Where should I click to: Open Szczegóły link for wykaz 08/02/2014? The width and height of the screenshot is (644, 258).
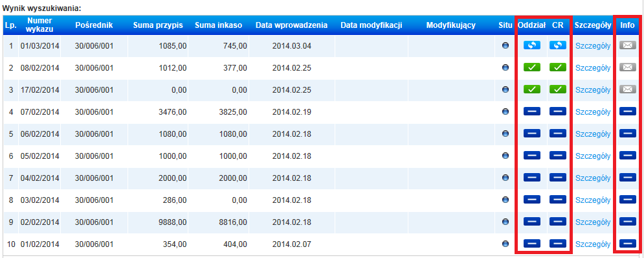pos(593,68)
